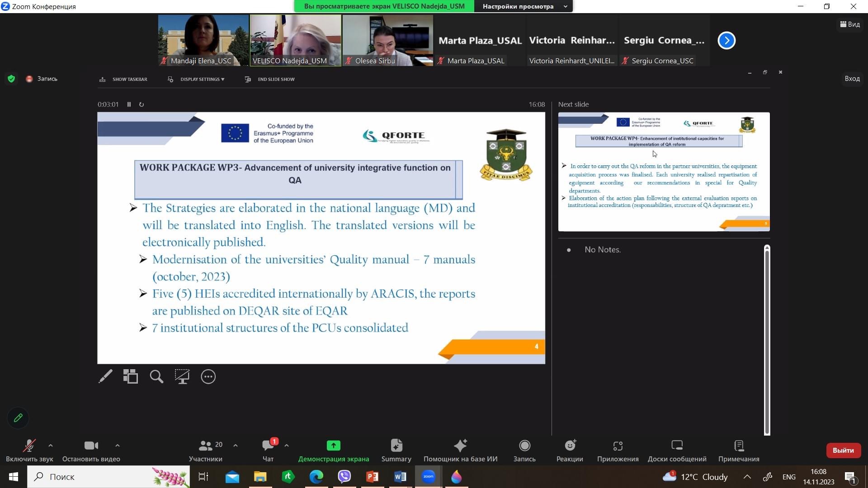Pause the presentation timer
The height and width of the screenshot is (488, 868).
pyautogui.click(x=129, y=104)
